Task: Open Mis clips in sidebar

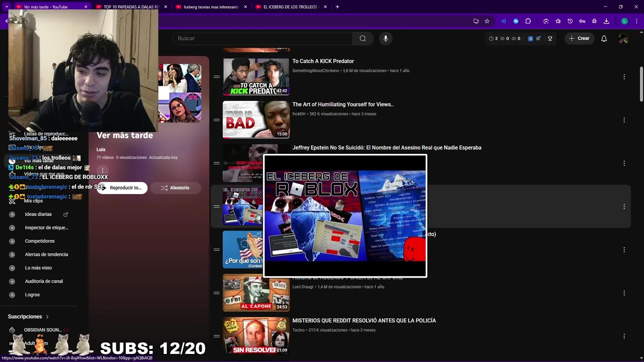Action: (x=33, y=201)
